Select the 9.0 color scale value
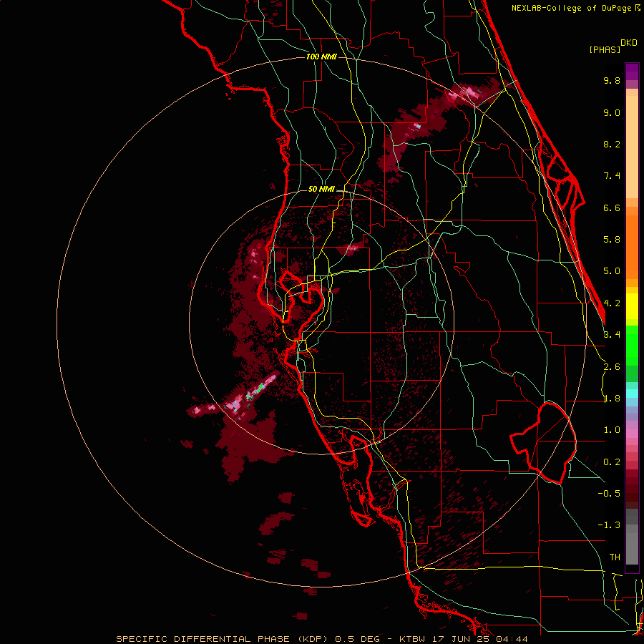 point(612,112)
